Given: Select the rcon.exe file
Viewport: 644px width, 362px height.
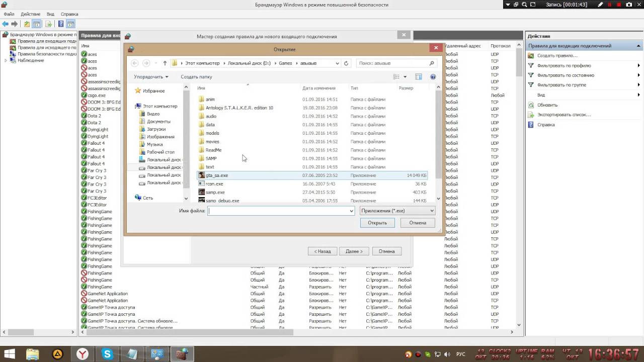Looking at the screenshot, I should [312, 184].
